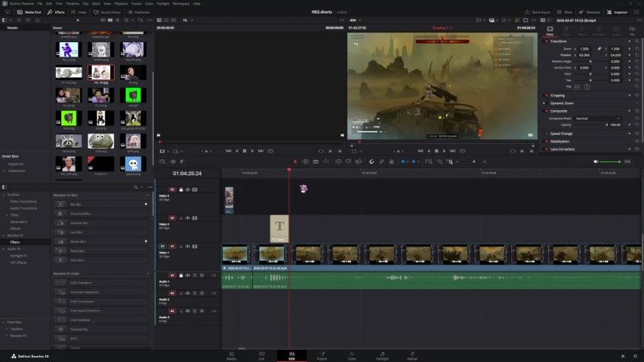This screenshot has height=362, width=644.
Task: Open the Playback menu
Action: [121, 4]
